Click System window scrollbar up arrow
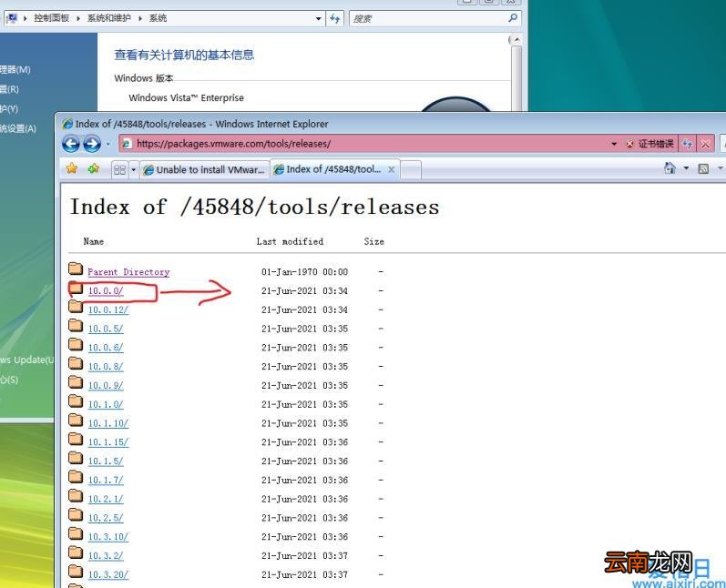 [516, 40]
